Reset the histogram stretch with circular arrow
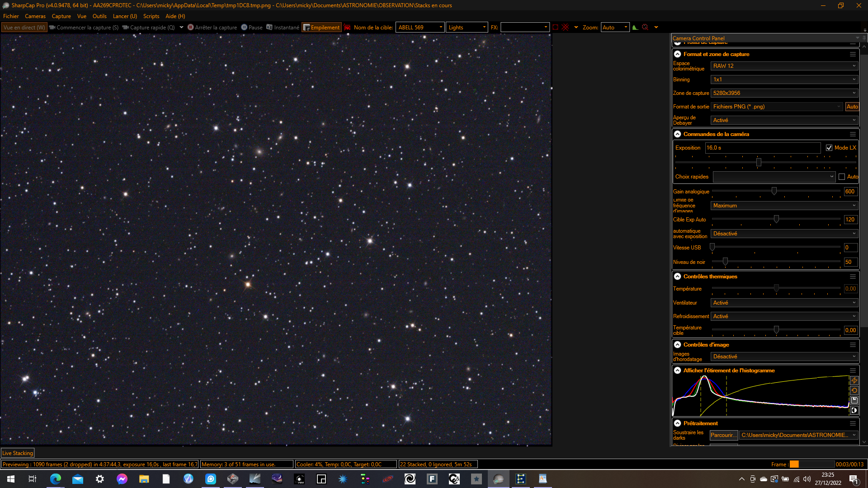This screenshot has width=868, height=488. tap(854, 390)
